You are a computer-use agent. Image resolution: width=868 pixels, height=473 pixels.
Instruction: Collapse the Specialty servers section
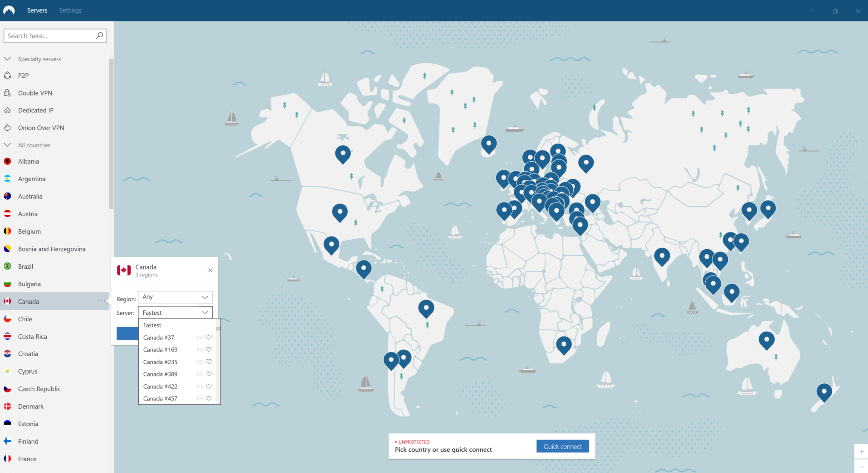tap(7, 59)
